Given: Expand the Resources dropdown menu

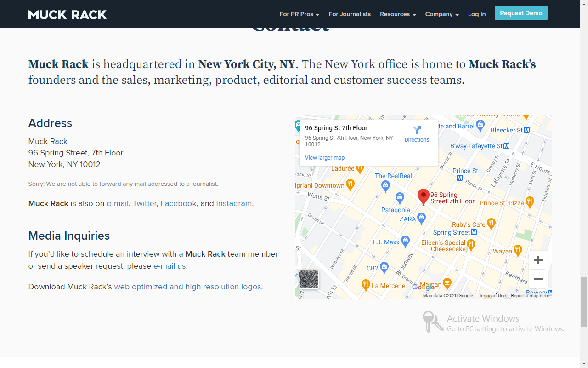Looking at the screenshot, I should click(398, 14).
